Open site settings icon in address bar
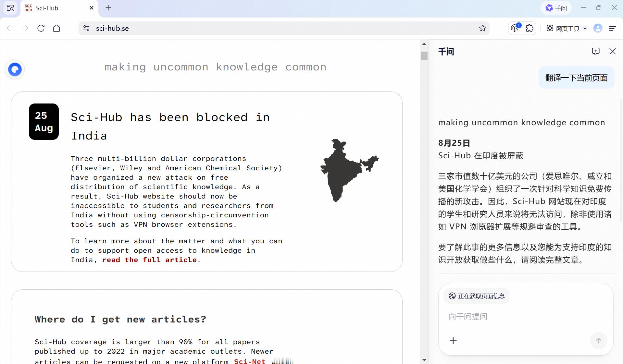The height and width of the screenshot is (364, 623). (x=86, y=28)
